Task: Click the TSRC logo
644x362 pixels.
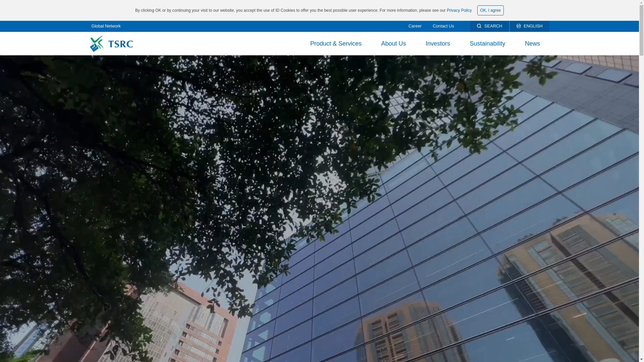Action: [111, 44]
